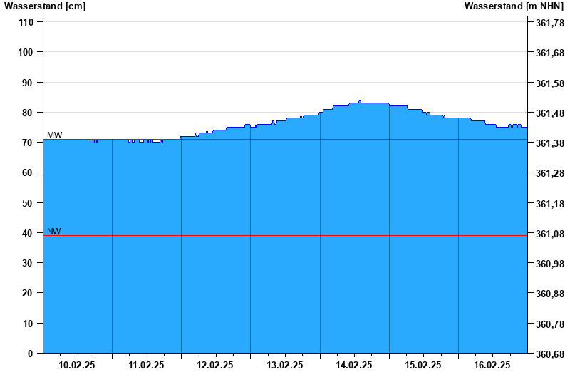Click the 20 value on left axis
The width and height of the screenshot is (570, 392).
coord(28,293)
